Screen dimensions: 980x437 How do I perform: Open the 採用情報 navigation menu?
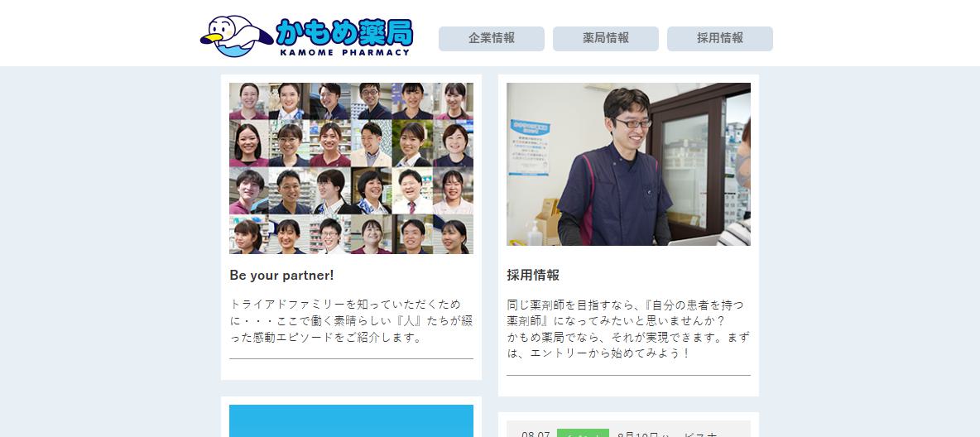point(720,38)
